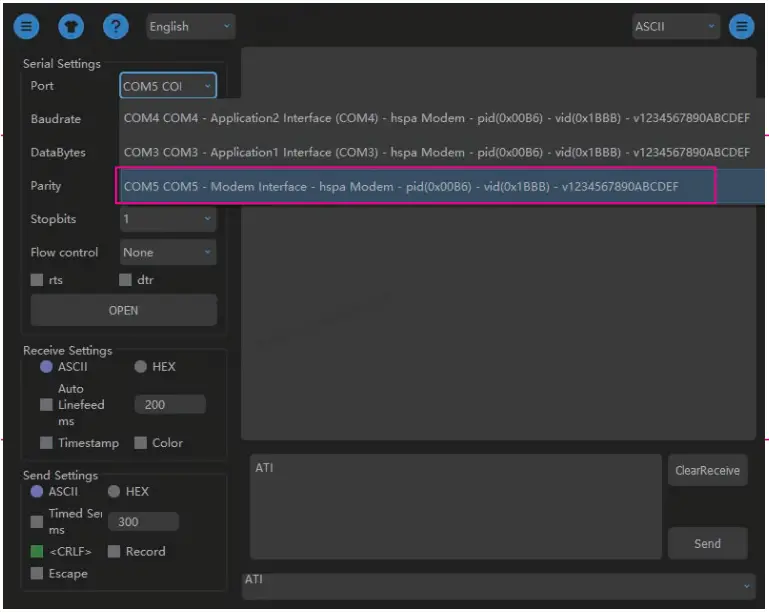769x614 pixels.
Task: Click the ClearReceive button
Action: point(707,470)
